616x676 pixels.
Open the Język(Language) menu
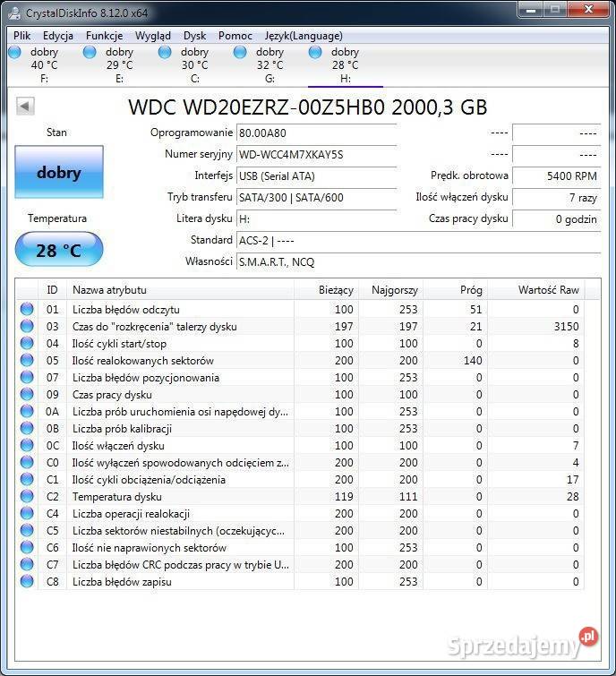[304, 36]
